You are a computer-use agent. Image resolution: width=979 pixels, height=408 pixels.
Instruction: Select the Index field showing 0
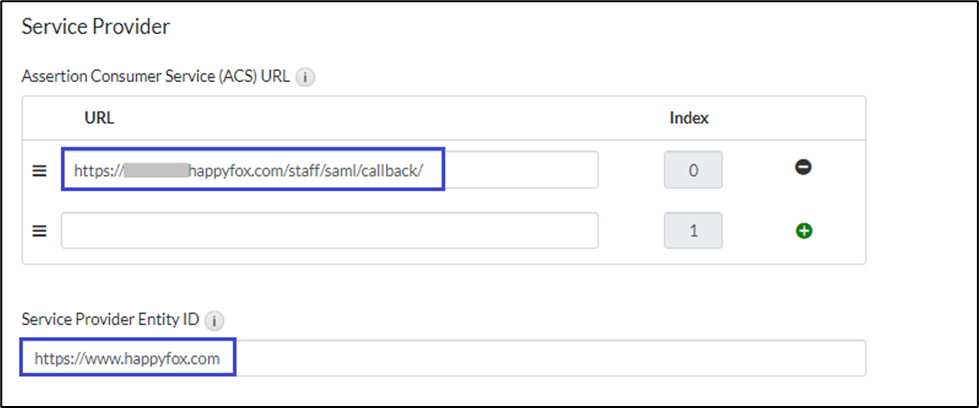(x=692, y=170)
